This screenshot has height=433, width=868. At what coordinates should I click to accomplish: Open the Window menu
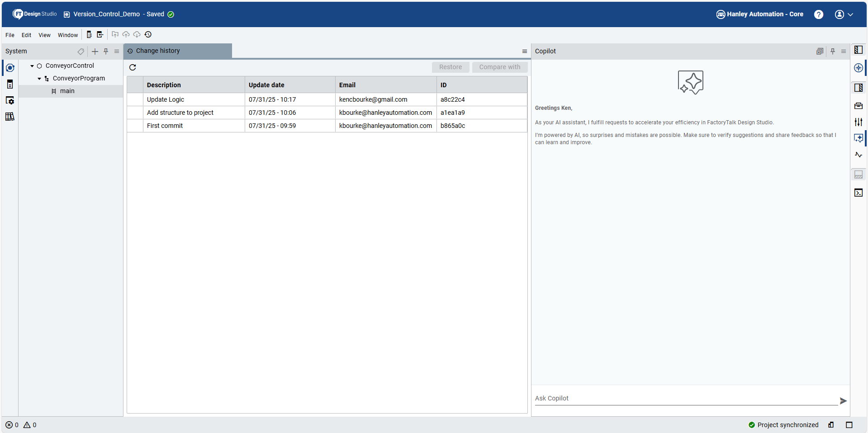(68, 35)
